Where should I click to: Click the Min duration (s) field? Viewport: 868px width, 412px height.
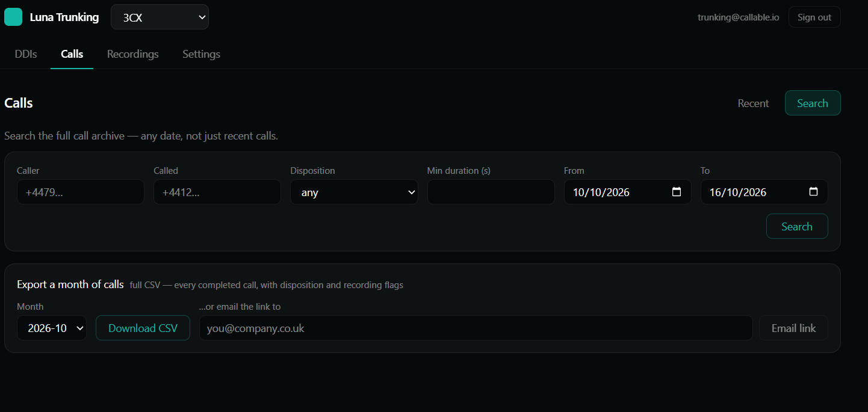(x=491, y=192)
